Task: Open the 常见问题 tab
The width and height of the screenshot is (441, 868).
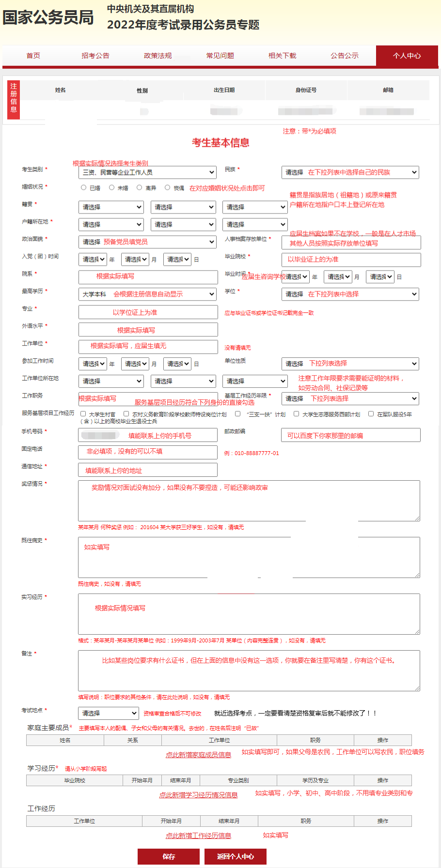Action: (220, 56)
